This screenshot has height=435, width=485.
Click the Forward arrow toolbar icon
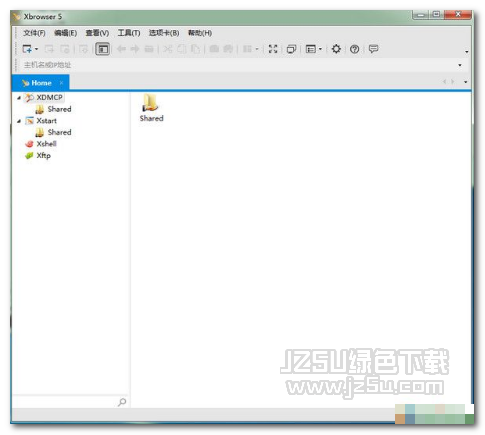[x=135, y=49]
